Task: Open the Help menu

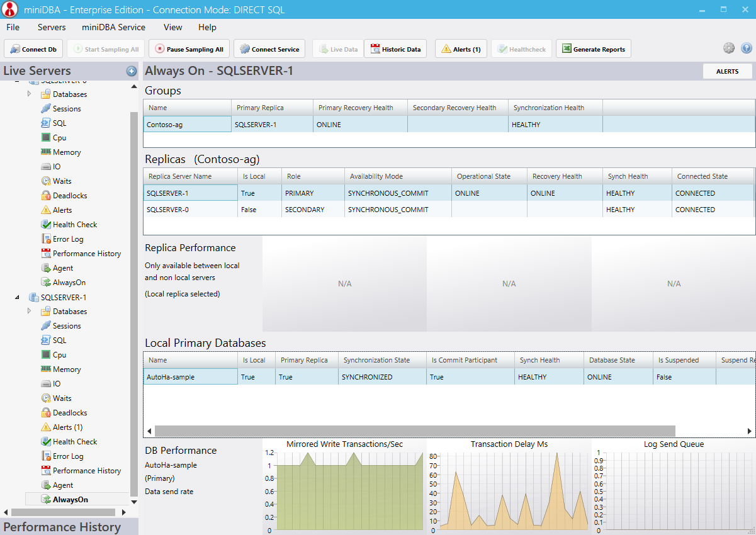Action: click(207, 27)
